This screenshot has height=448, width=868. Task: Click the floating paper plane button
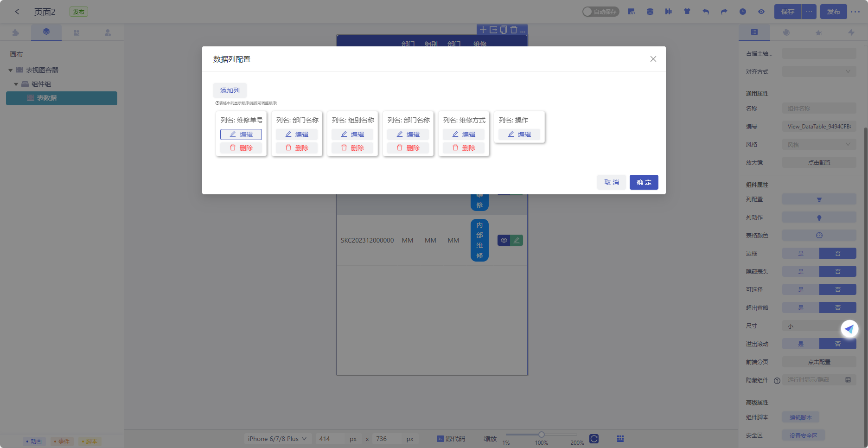(x=849, y=329)
